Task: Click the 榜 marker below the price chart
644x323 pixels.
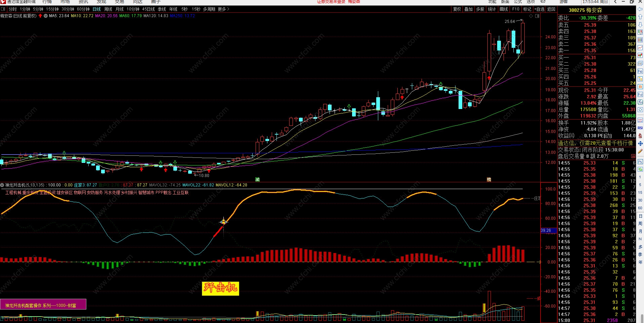Action: coord(489,179)
